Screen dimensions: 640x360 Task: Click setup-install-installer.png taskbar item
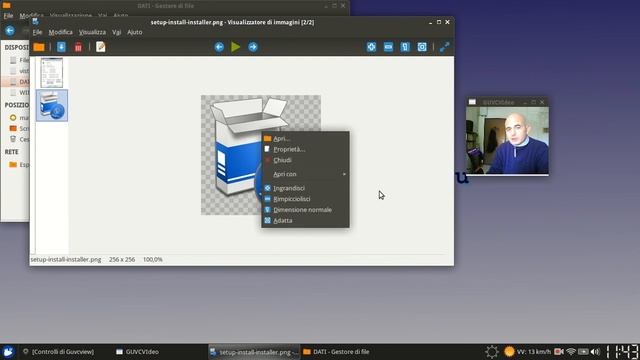254,351
